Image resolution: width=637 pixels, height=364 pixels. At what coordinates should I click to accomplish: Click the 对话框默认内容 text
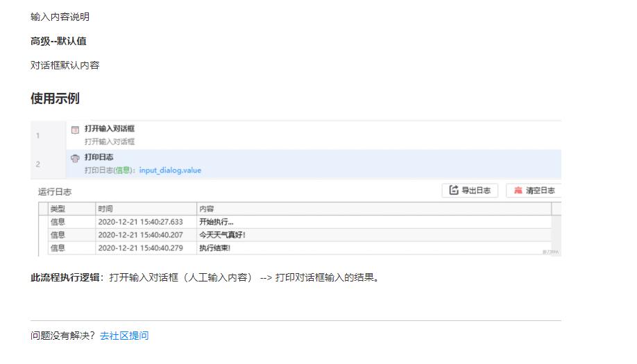tap(65, 65)
